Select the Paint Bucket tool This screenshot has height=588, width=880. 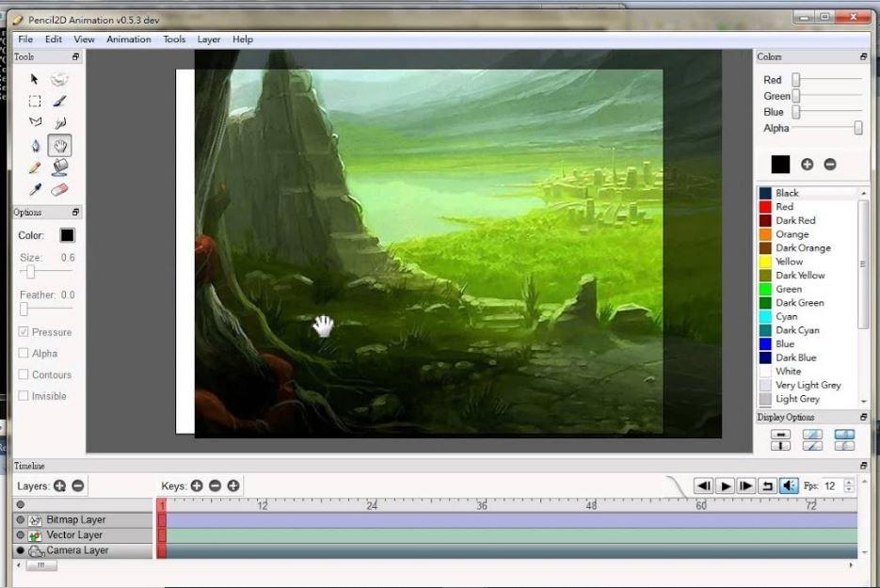pyautogui.click(x=59, y=167)
